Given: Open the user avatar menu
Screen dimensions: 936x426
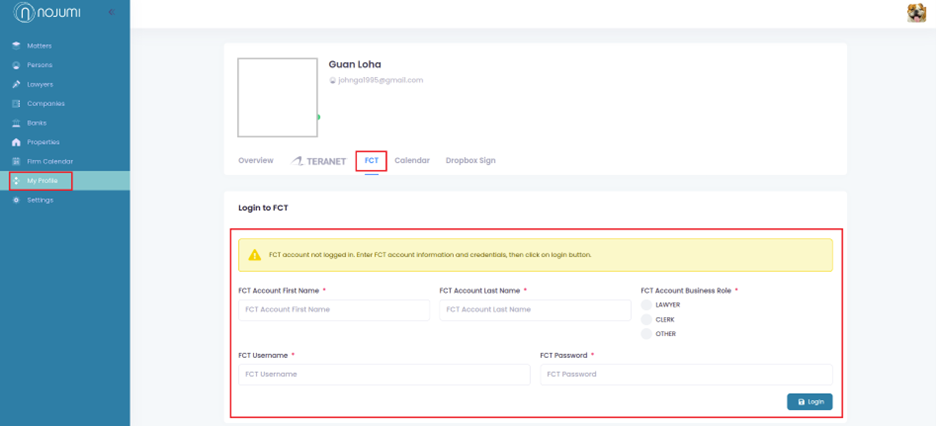Looking at the screenshot, I should [916, 13].
